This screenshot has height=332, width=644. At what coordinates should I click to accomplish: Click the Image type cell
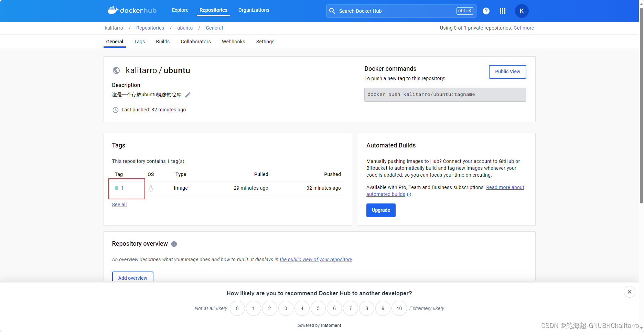tap(181, 188)
